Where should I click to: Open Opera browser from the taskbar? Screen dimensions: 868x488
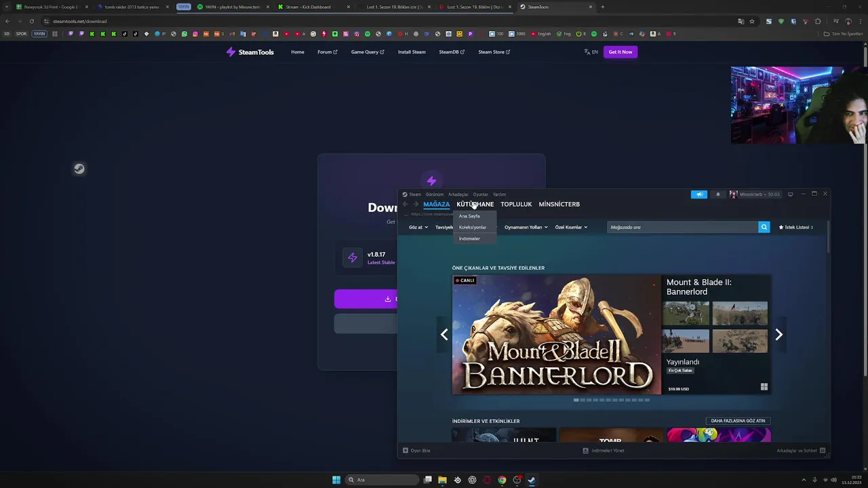(x=487, y=480)
